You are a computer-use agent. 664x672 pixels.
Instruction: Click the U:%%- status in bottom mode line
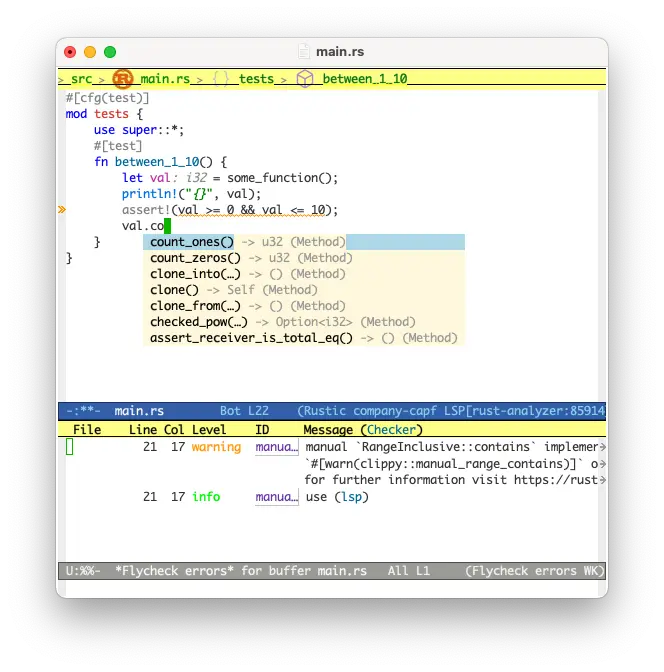click(83, 571)
